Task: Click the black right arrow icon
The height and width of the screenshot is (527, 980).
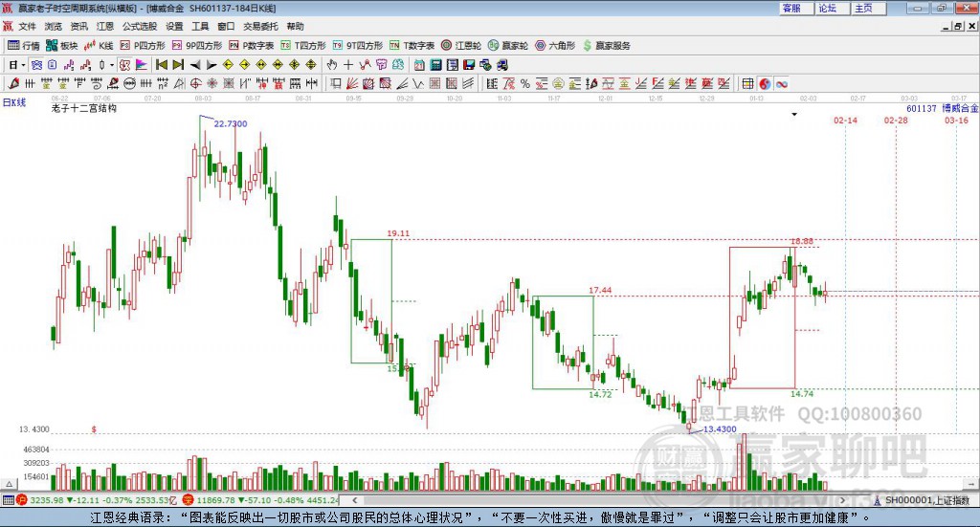Action: click(212, 65)
